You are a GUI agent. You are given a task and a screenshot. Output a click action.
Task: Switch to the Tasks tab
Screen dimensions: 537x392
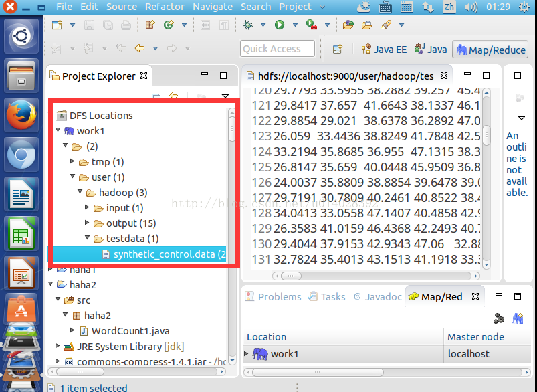click(327, 297)
